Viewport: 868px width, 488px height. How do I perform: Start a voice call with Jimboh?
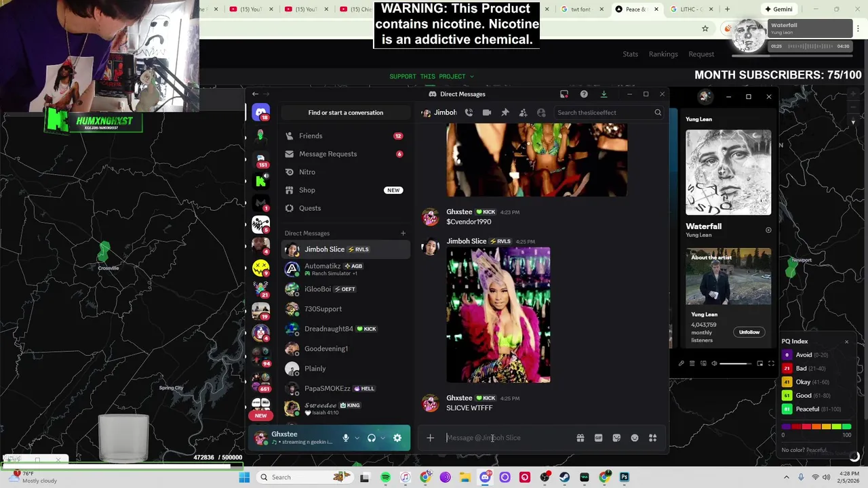coord(469,113)
